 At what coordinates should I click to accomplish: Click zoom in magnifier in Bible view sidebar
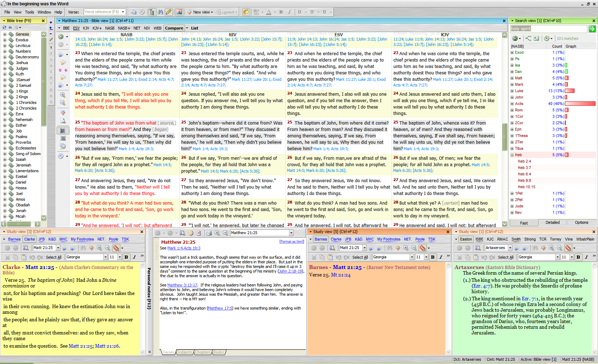click(63, 95)
